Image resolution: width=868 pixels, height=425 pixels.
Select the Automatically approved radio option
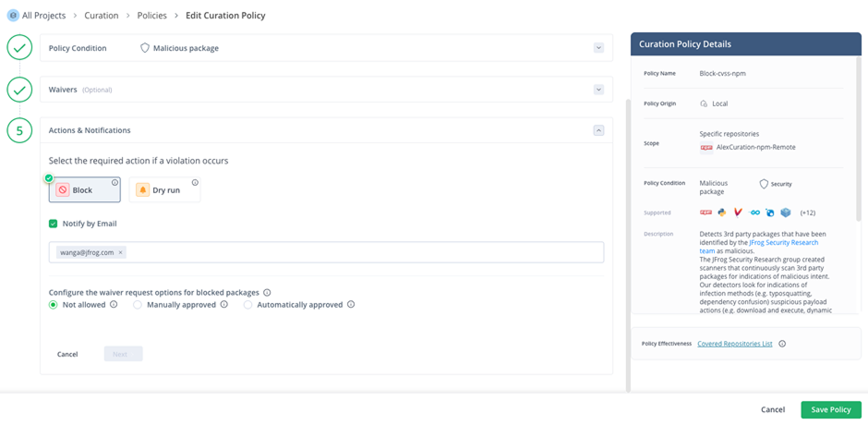(248, 305)
